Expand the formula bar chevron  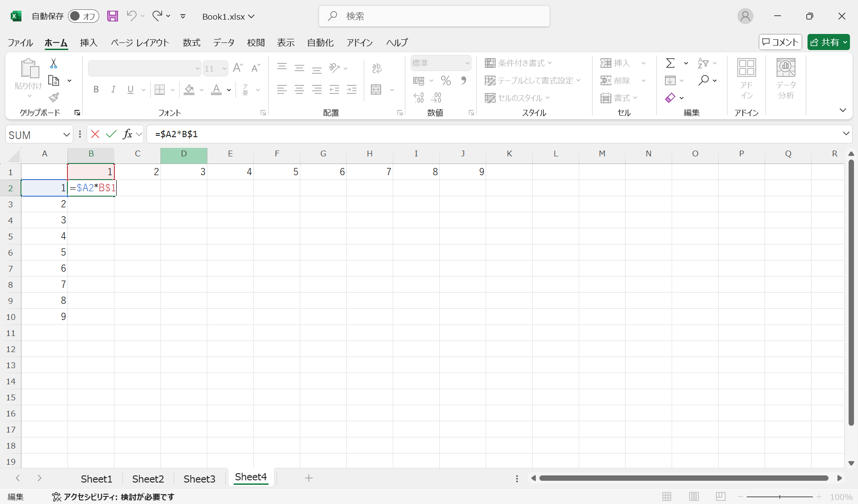pyautogui.click(x=845, y=134)
